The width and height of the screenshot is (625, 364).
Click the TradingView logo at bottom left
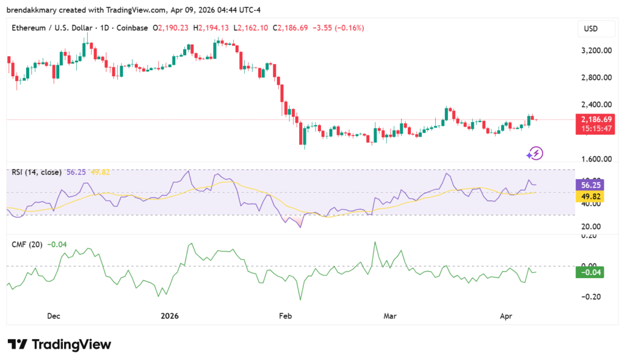[58, 344]
